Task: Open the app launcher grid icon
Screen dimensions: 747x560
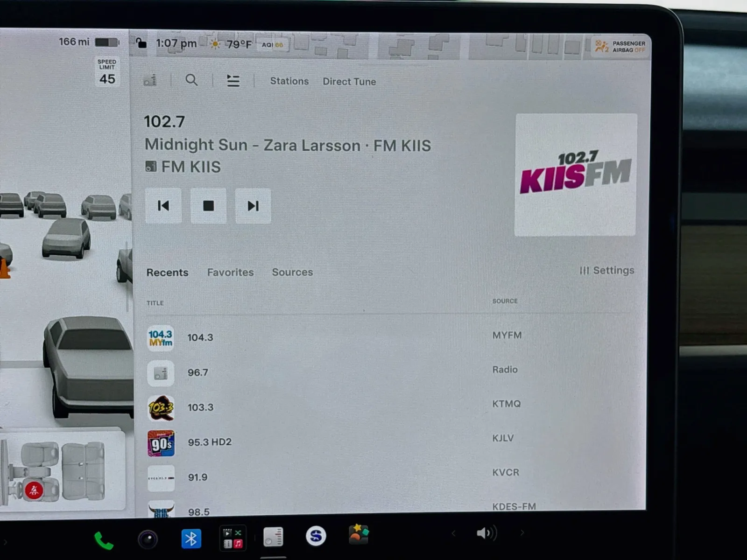Action: tap(233, 538)
